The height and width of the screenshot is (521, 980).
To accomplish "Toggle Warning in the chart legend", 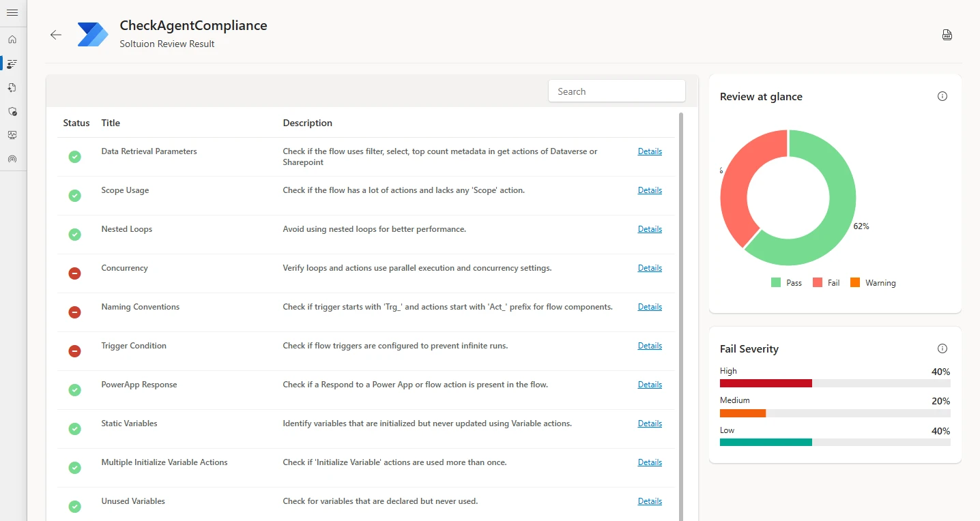I will (x=873, y=282).
